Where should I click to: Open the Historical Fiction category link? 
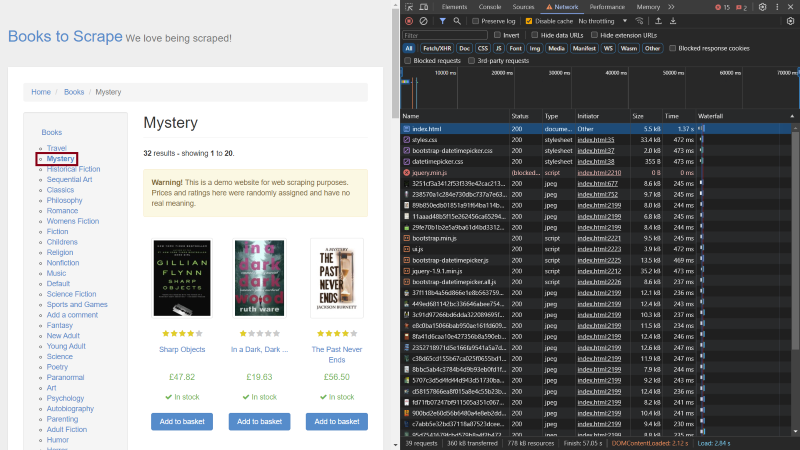[x=73, y=169]
